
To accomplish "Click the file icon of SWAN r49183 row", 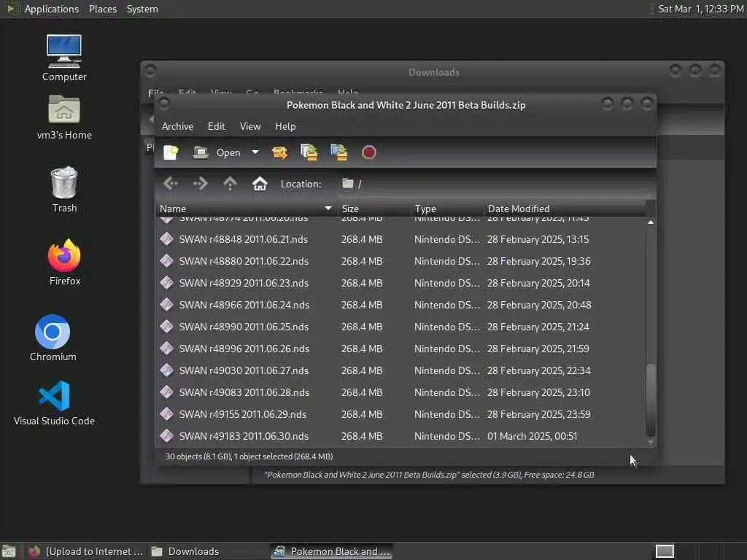I will tap(167, 436).
